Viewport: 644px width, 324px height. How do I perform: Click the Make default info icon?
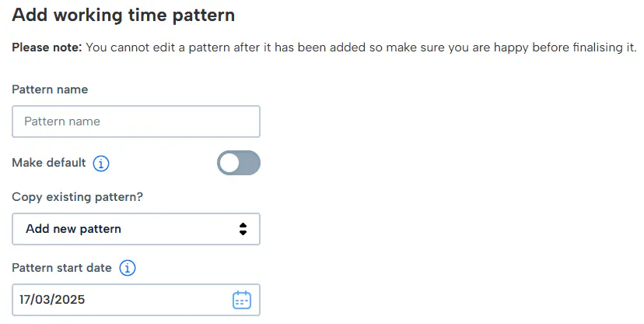click(x=101, y=164)
